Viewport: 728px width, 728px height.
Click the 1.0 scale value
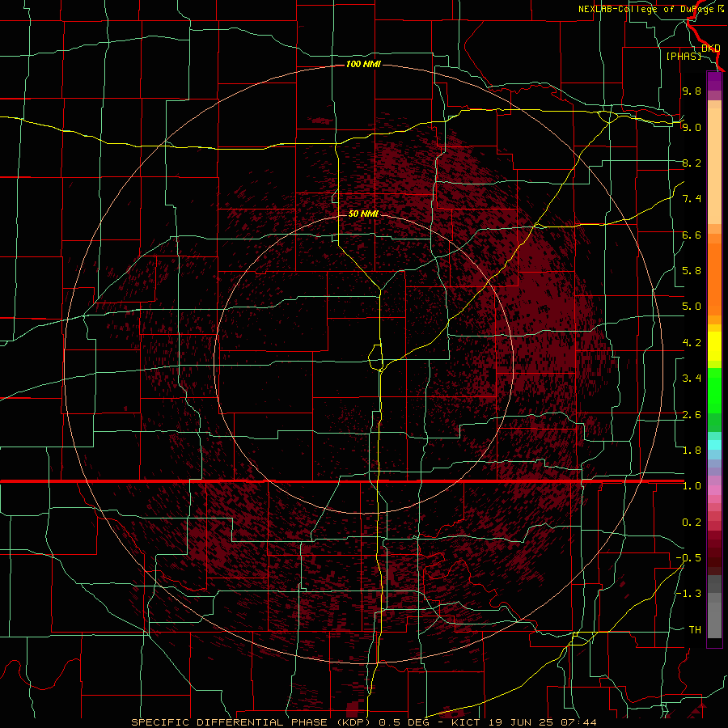pyautogui.click(x=692, y=486)
